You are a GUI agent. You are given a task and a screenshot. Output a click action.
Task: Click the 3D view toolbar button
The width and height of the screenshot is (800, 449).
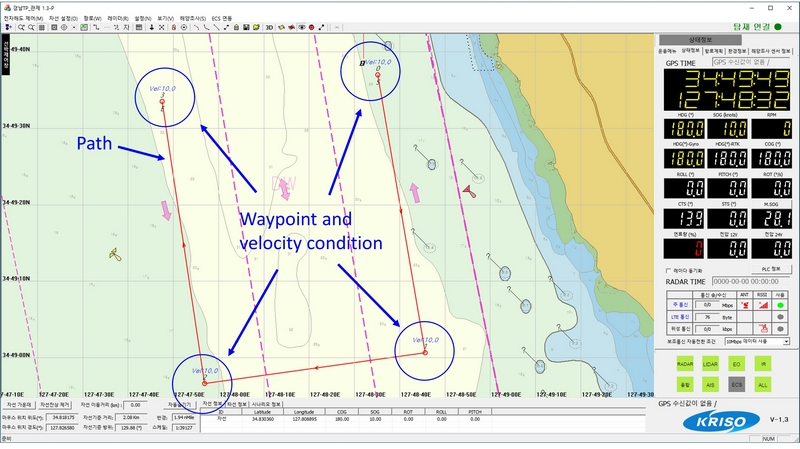click(269, 28)
